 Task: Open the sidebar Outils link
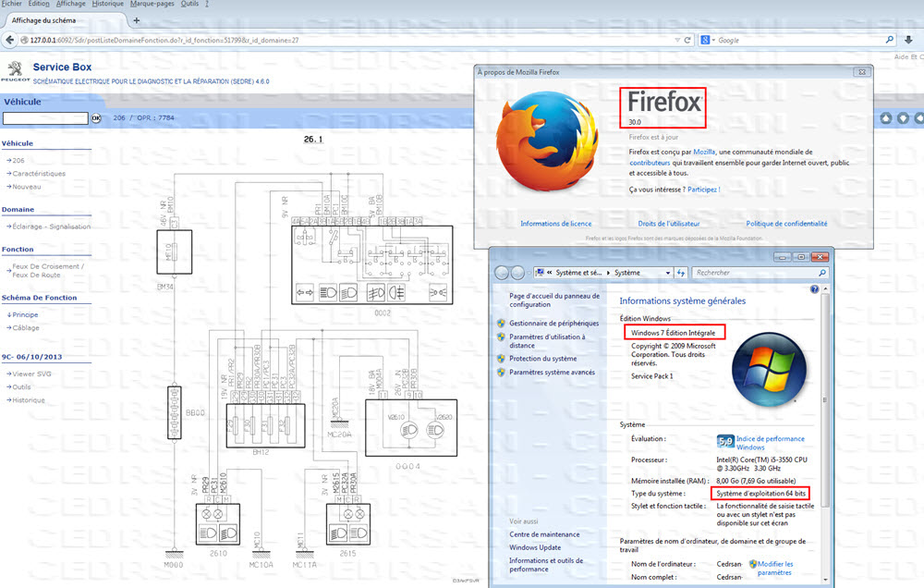click(21, 386)
